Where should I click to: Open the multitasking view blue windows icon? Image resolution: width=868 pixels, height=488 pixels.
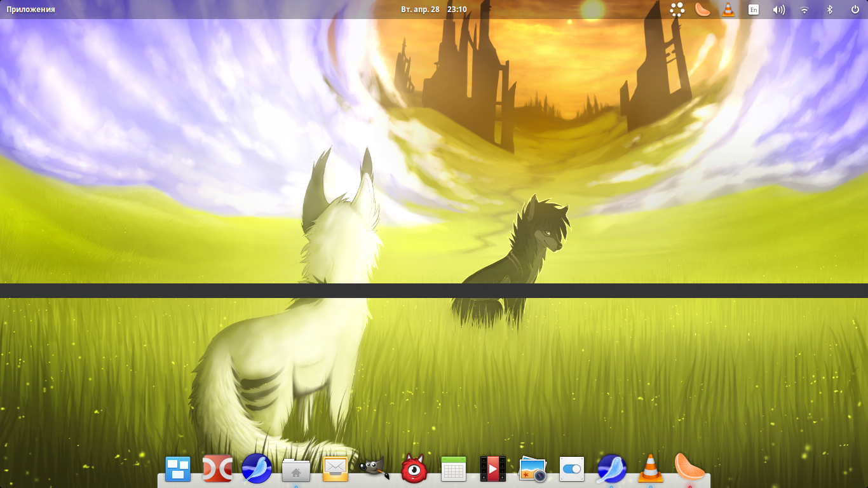(x=178, y=469)
